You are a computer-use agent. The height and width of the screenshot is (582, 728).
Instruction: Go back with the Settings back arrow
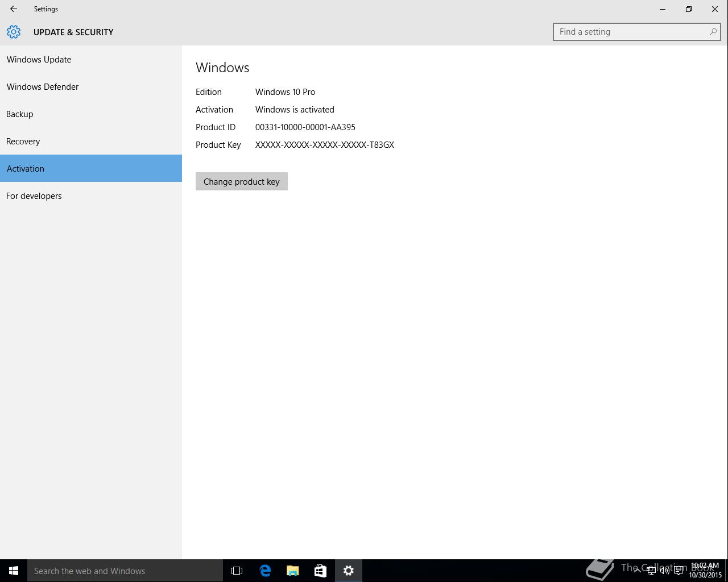(x=14, y=9)
